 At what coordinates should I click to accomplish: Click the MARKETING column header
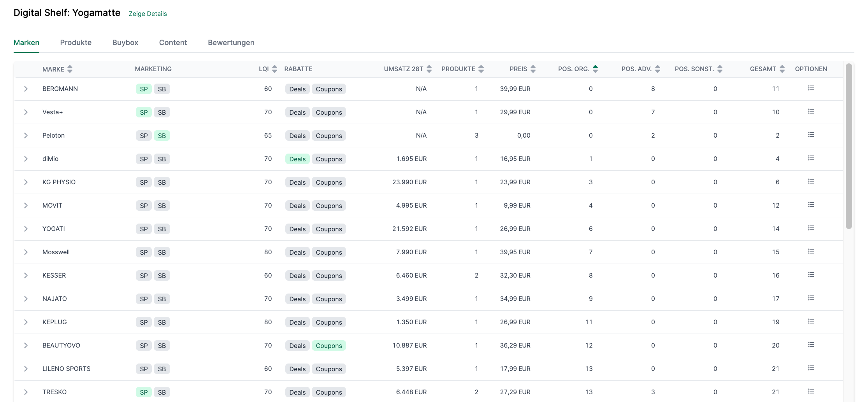click(153, 69)
